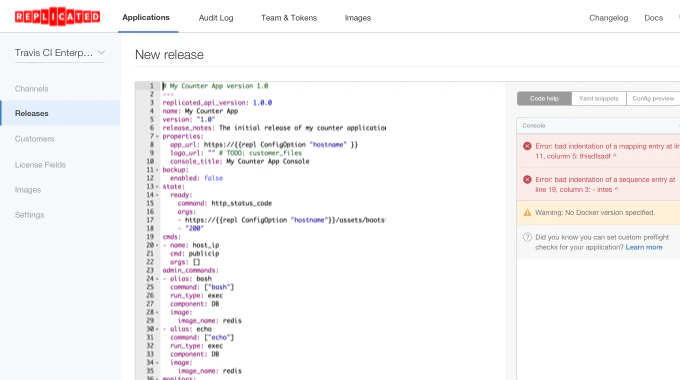Select Releases in the sidebar
This screenshot has width=680, height=380.
(60, 113)
